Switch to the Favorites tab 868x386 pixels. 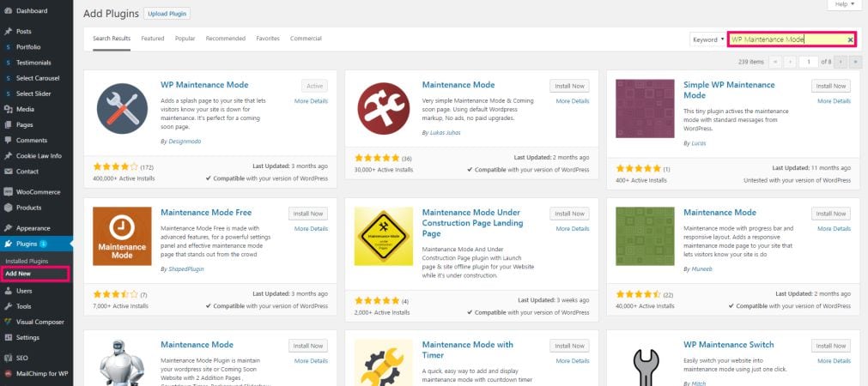pyautogui.click(x=268, y=39)
